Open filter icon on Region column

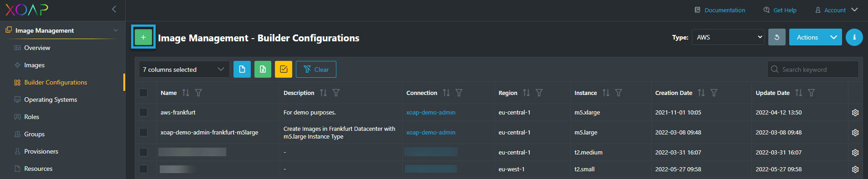539,93
